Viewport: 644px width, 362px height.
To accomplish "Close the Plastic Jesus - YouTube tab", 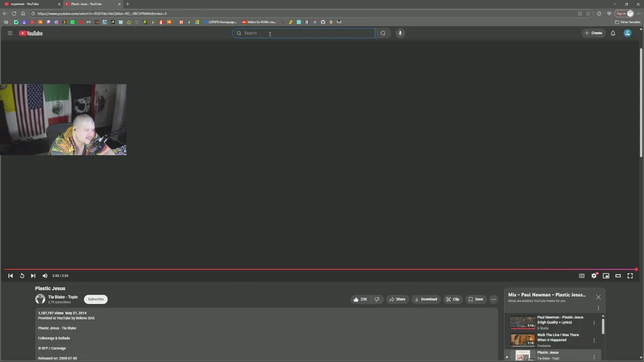I will 119,4.
